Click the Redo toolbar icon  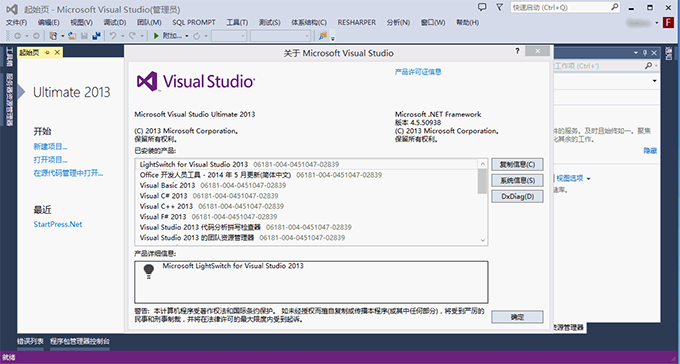click(132, 36)
